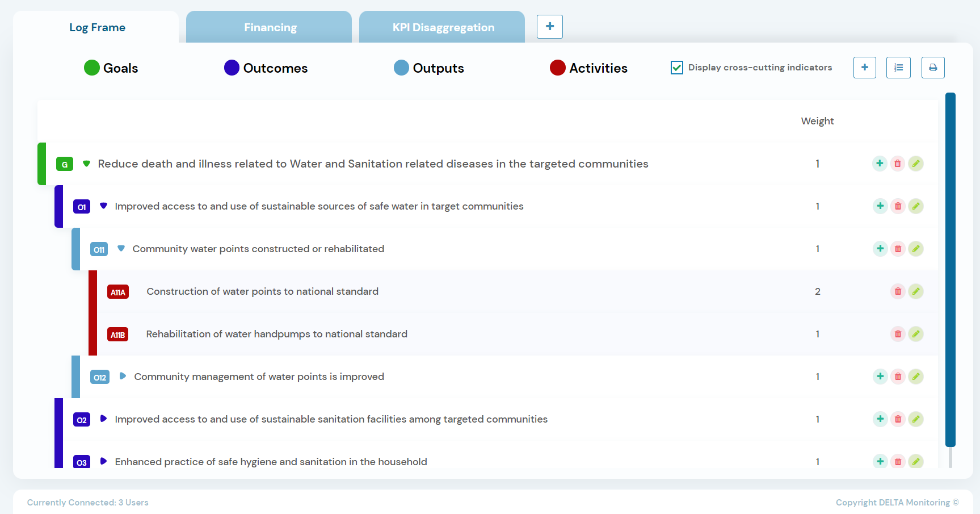Image resolution: width=980 pixels, height=514 pixels.
Task: Delete activity A11A Construction of water points
Action: (x=898, y=291)
